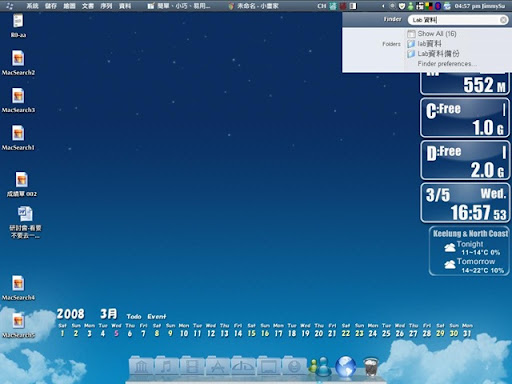This screenshot has width=512, height=384.
Task: Select day 1 in the calendar strip
Action: tap(62, 333)
